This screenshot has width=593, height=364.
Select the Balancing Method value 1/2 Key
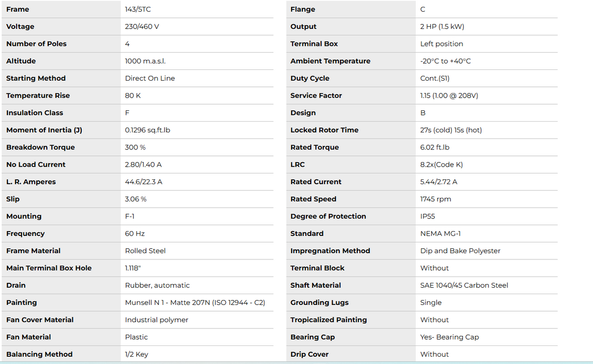136,354
